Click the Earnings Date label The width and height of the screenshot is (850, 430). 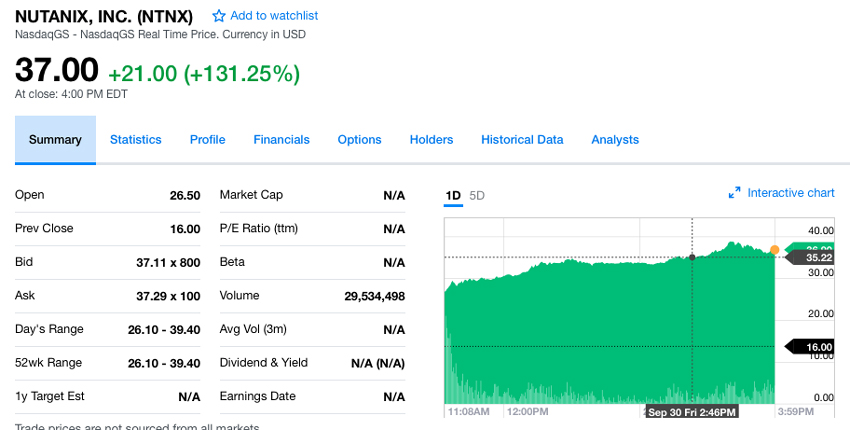tap(257, 396)
